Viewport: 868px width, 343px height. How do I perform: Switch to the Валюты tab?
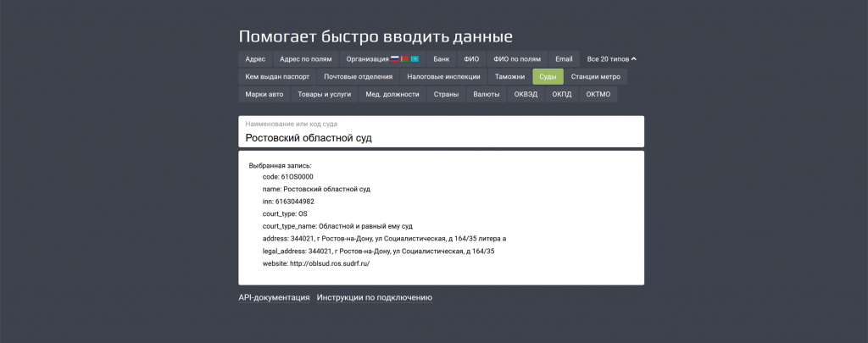[486, 94]
